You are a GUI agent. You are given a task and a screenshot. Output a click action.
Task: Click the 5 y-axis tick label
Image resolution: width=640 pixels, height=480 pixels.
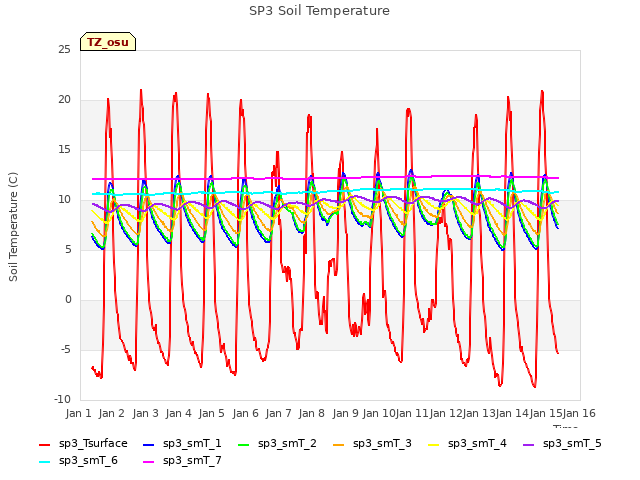68,250
